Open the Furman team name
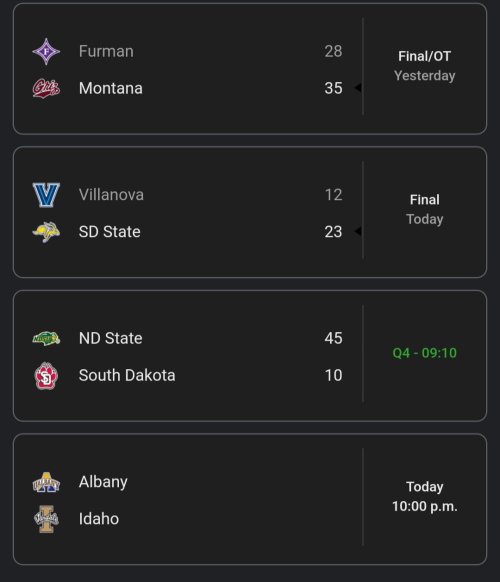Screen dimensions: 500x582 (106, 51)
